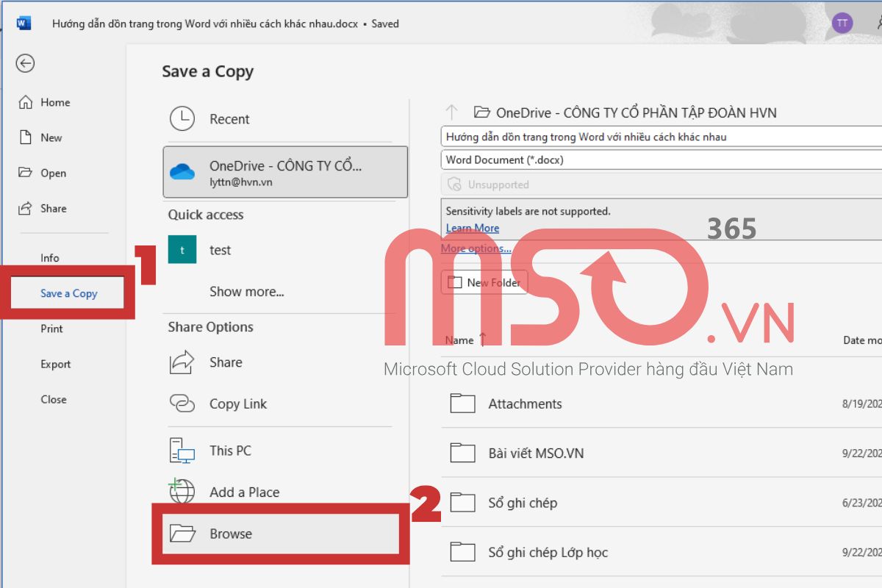Click OneDrive - CÔNG TY CỔ PHẦN breadcrumb
882x588 pixels.
coord(637,112)
